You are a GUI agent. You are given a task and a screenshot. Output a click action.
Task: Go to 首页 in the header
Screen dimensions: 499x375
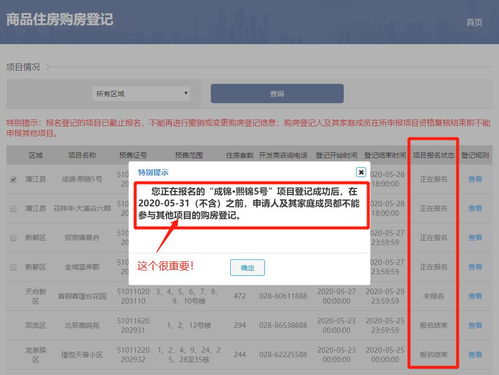pos(474,23)
